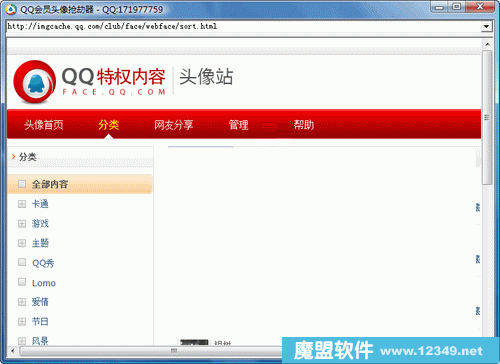
Task: Click the QQ penguin logo icon
Action: click(34, 82)
